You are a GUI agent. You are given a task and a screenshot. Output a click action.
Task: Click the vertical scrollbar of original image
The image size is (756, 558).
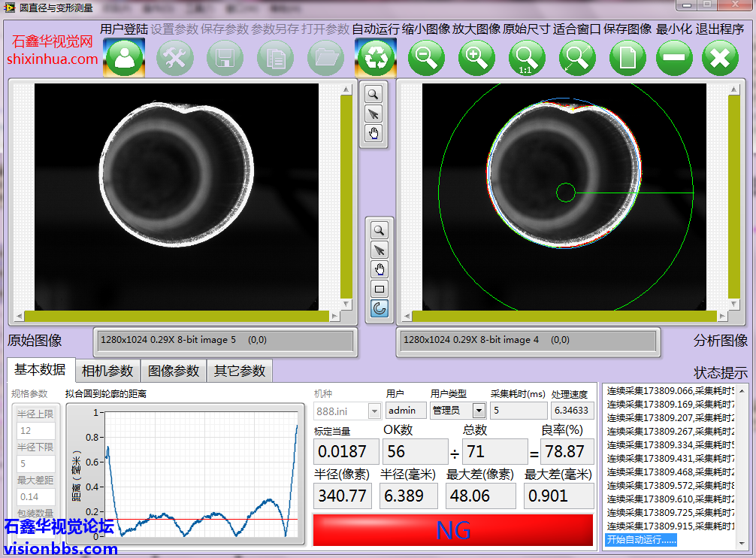click(x=346, y=196)
